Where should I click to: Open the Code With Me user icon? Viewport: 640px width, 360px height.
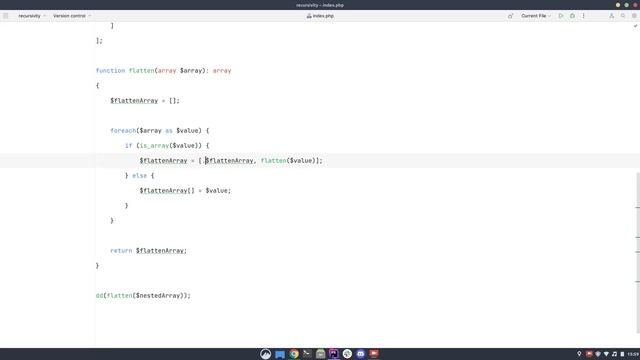pos(611,16)
